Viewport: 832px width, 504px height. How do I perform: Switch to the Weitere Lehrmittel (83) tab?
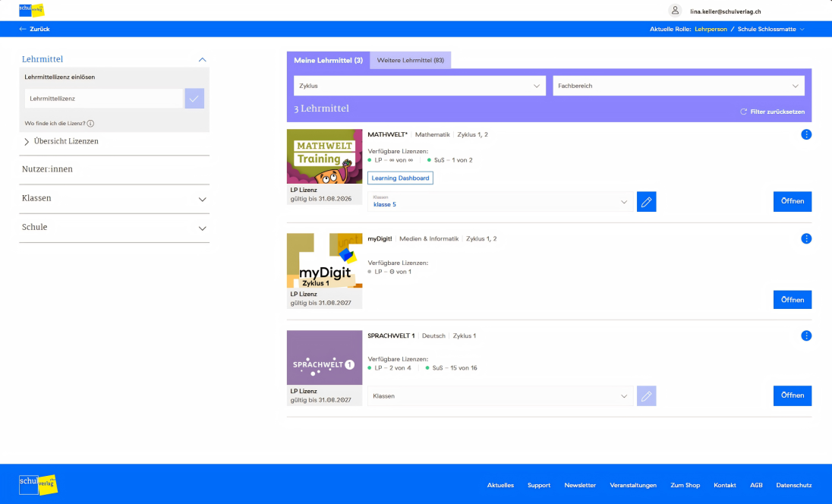click(410, 60)
